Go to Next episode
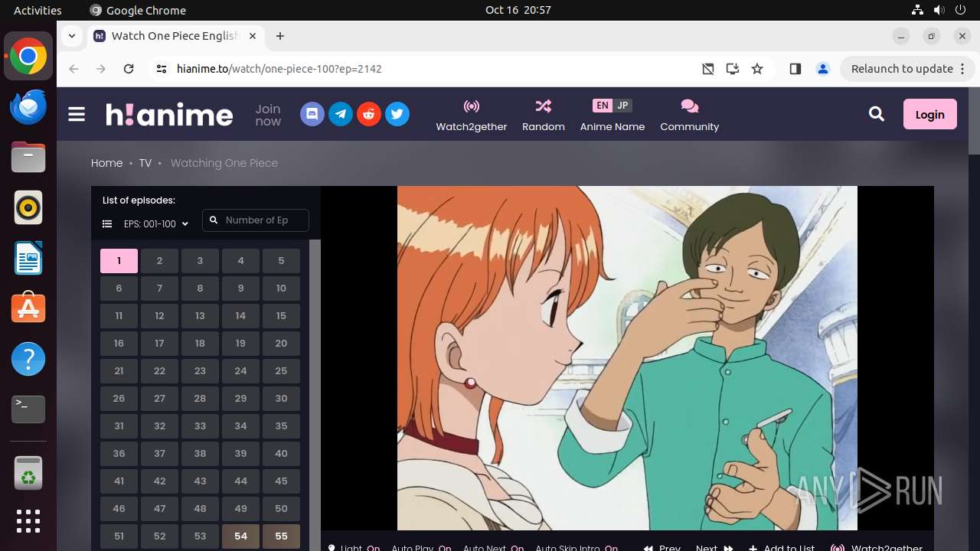Screen dimensions: 980x551 714,547
